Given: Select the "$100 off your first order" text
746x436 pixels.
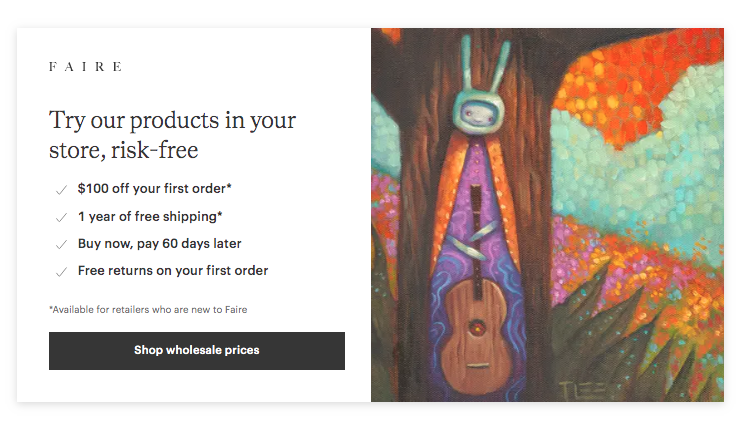Looking at the screenshot, I should [x=154, y=188].
